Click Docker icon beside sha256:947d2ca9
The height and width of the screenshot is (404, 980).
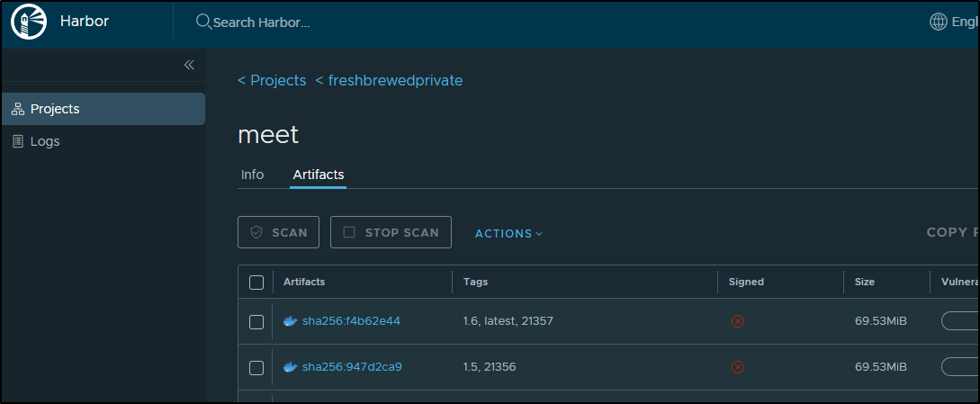tap(290, 367)
